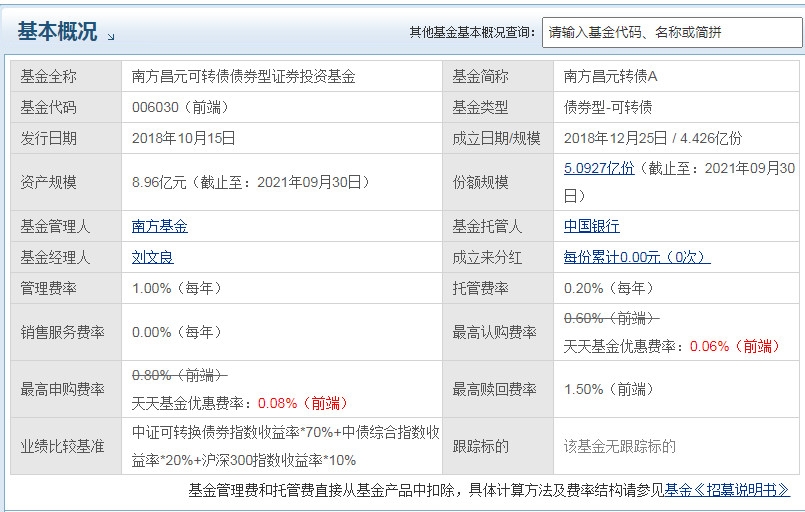Screen dimensions: 805x512
Task: Click the 成立日期/规模 row label
Action: click(496, 138)
